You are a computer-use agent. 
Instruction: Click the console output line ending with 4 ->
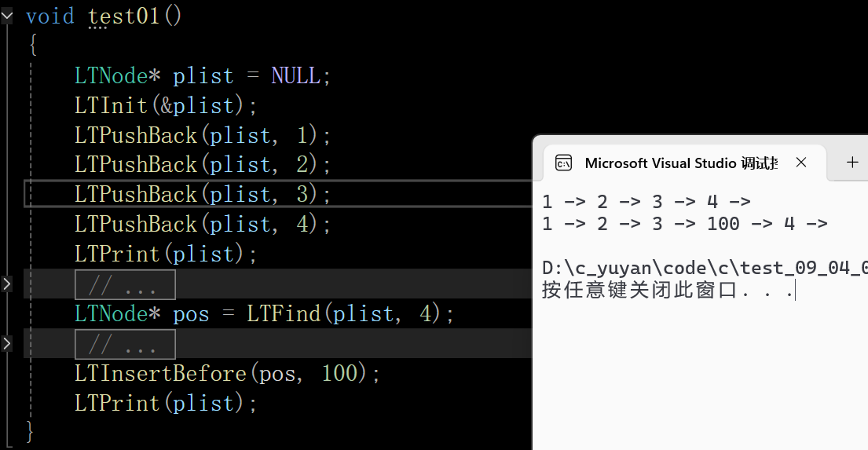tap(646, 202)
